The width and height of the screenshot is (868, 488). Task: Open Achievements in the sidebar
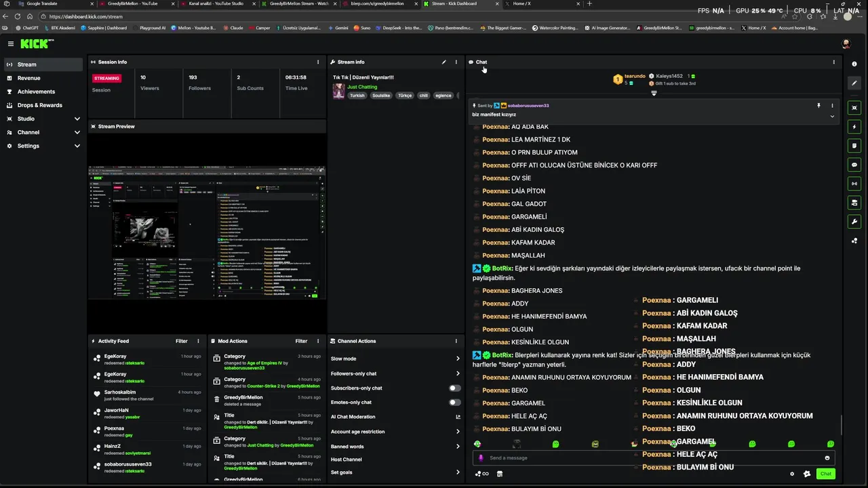(43, 91)
